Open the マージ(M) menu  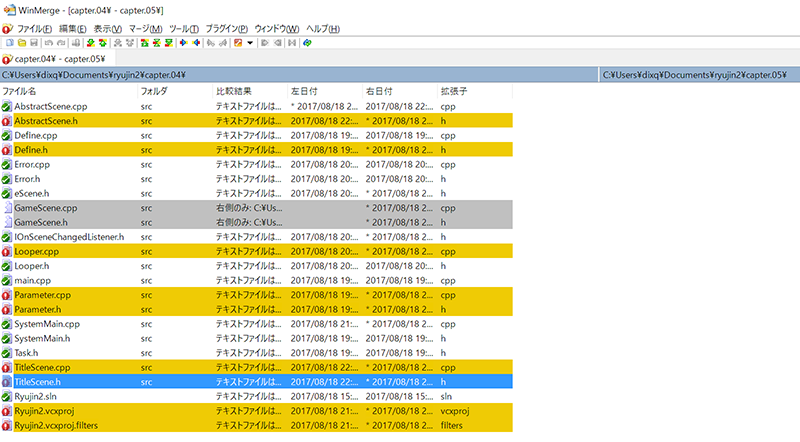pyautogui.click(x=145, y=29)
